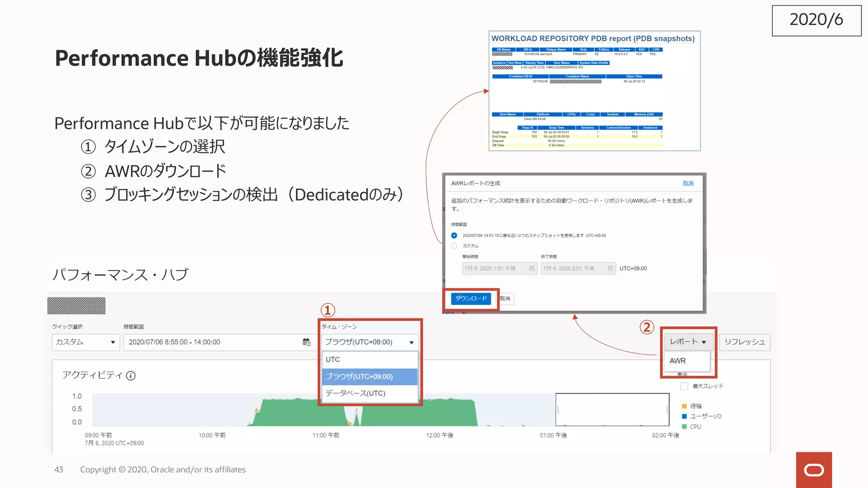
Task: Click the left handle of chart time selector
Action: click(558, 410)
